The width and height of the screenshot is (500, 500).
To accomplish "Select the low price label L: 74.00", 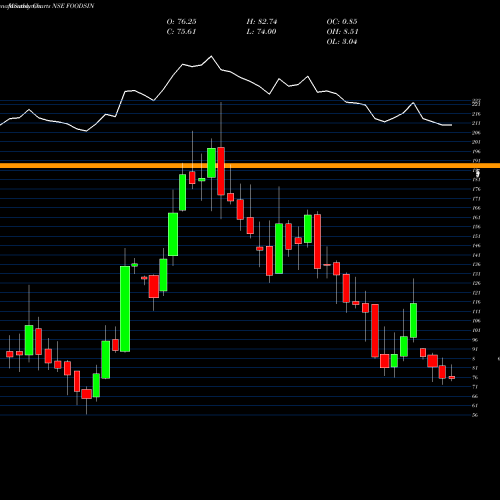I will pos(261,32).
